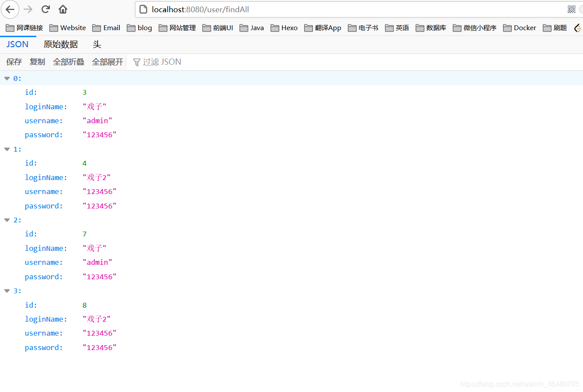Switch to the 头 headers tab
The image size is (583, 392).
pos(97,44)
